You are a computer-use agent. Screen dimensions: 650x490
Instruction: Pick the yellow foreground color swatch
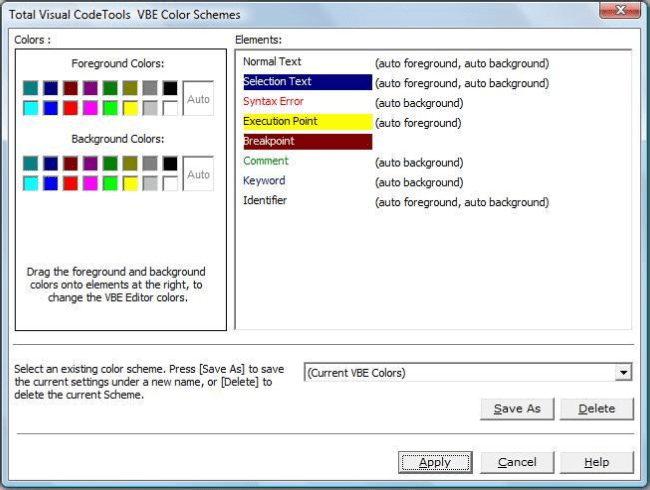click(x=130, y=108)
